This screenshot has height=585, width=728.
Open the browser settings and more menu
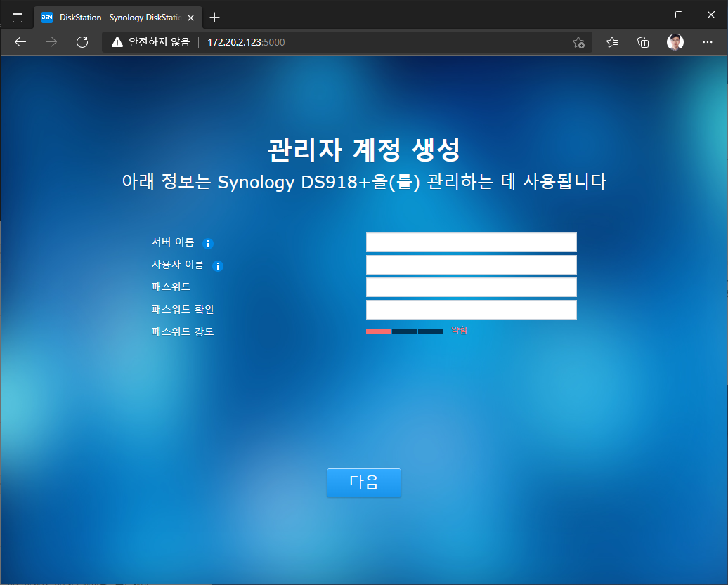coord(707,42)
